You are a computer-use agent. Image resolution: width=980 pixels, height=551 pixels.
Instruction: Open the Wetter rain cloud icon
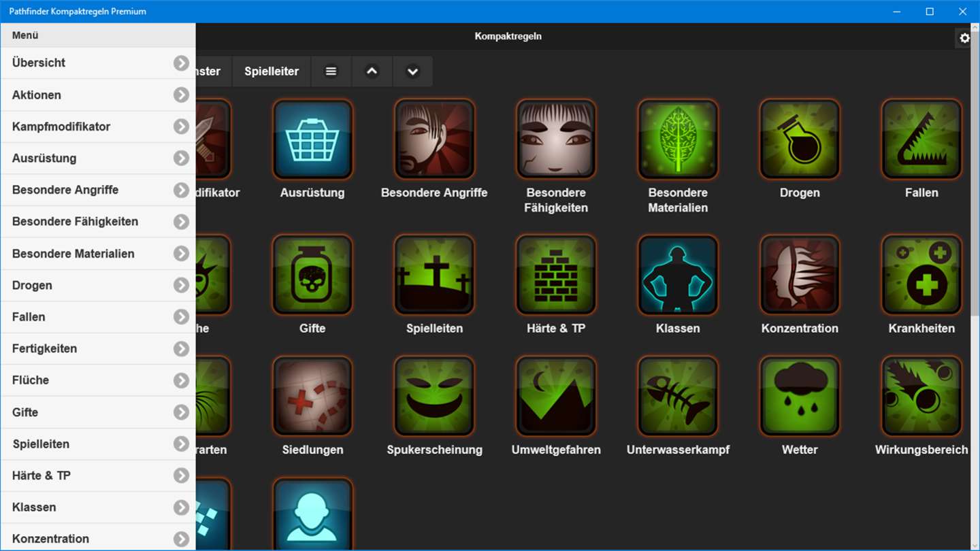point(800,397)
